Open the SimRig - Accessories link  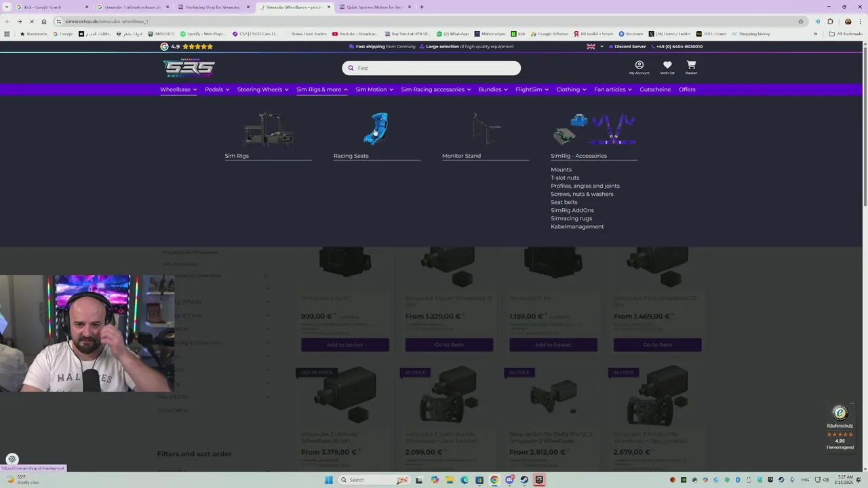[578, 156]
